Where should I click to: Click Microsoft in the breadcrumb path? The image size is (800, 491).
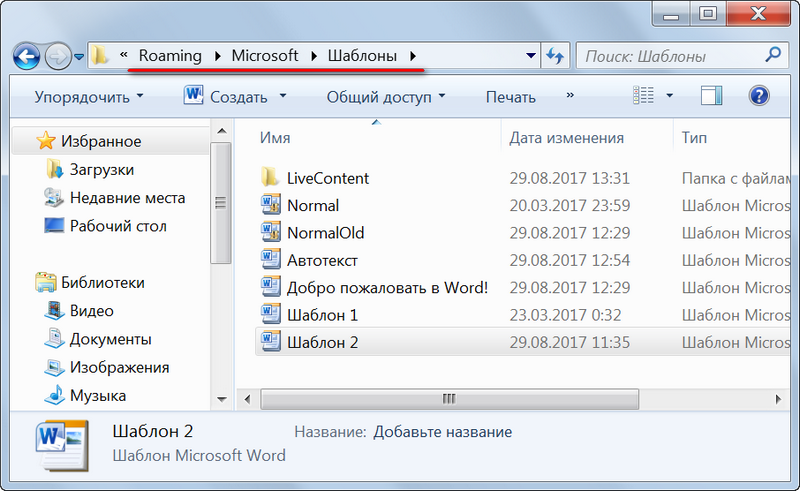point(265,55)
